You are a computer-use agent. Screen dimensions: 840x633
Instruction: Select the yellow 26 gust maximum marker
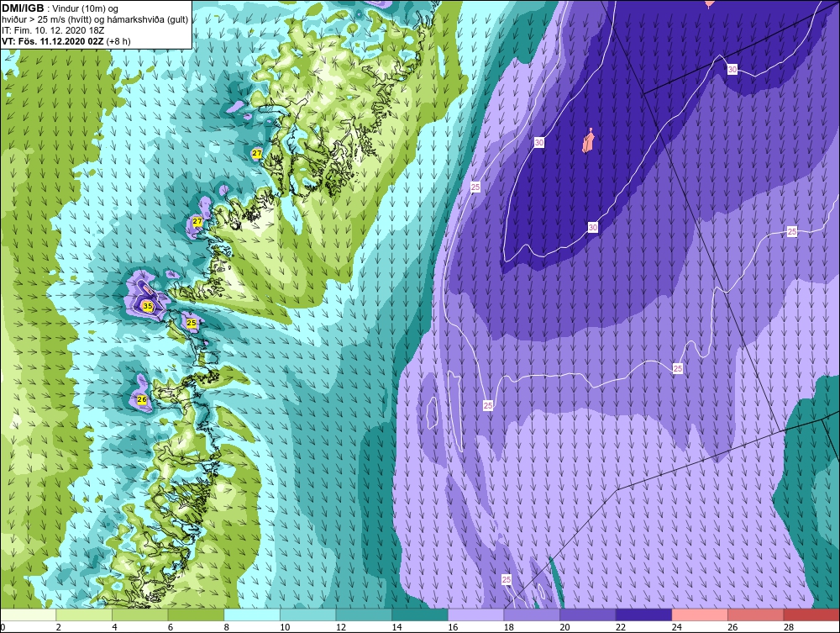[141, 399]
